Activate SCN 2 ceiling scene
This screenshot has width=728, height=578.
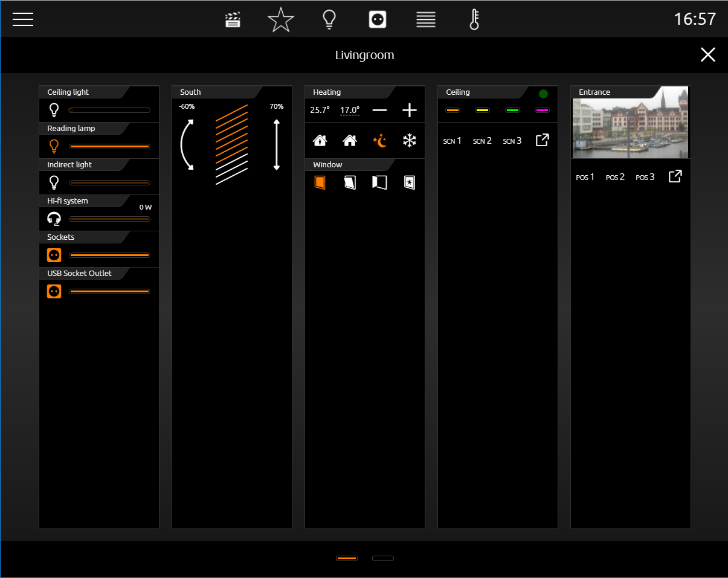tap(482, 141)
